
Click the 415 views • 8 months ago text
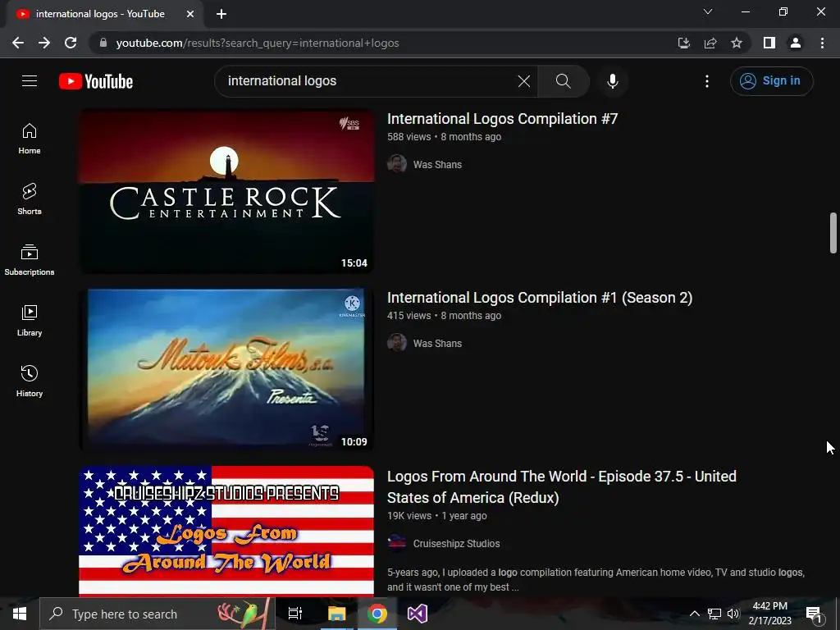444,316
